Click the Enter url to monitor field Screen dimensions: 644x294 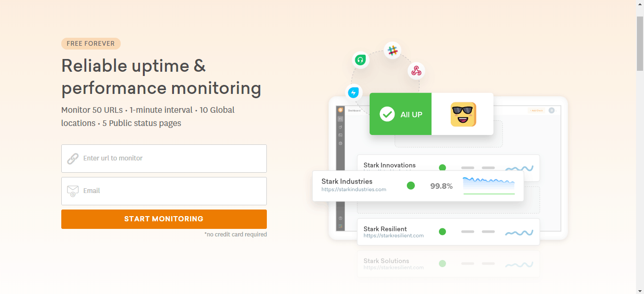pos(164,159)
